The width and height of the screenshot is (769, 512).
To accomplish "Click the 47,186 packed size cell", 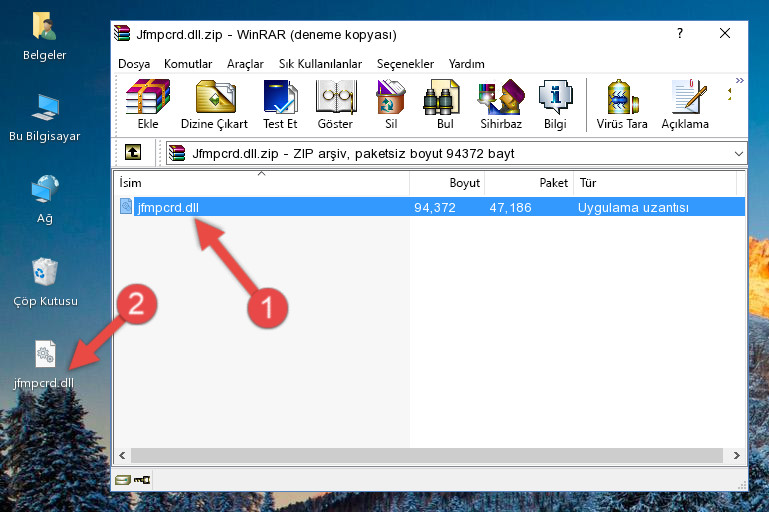I will click(x=510, y=207).
